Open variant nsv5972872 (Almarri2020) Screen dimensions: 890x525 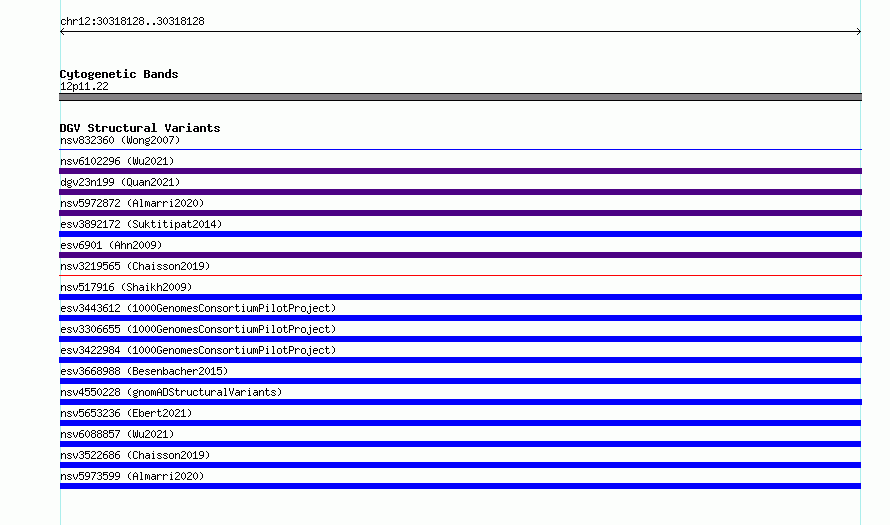[132, 203]
